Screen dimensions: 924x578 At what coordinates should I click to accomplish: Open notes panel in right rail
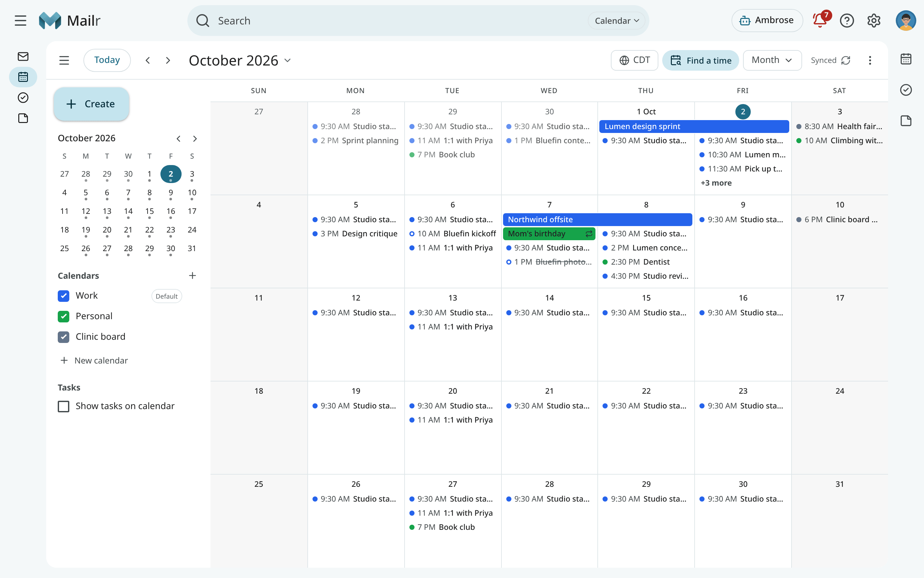coord(906,121)
